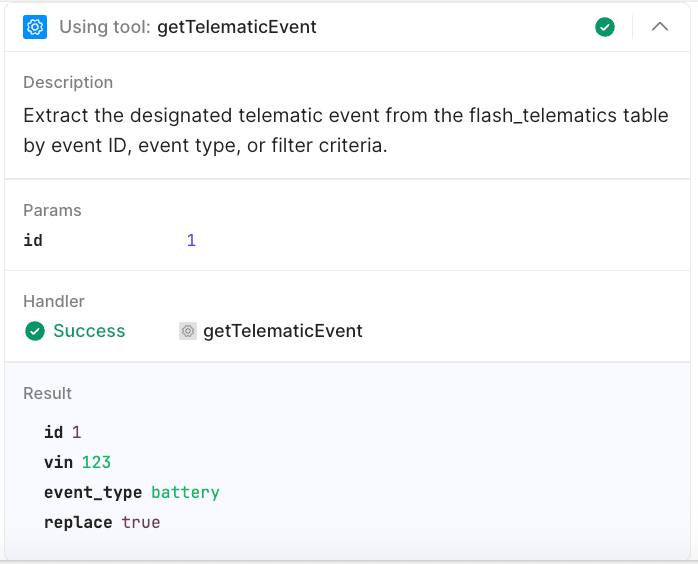The width and height of the screenshot is (698, 564).
Task: Click the Success status text
Action: 89,331
